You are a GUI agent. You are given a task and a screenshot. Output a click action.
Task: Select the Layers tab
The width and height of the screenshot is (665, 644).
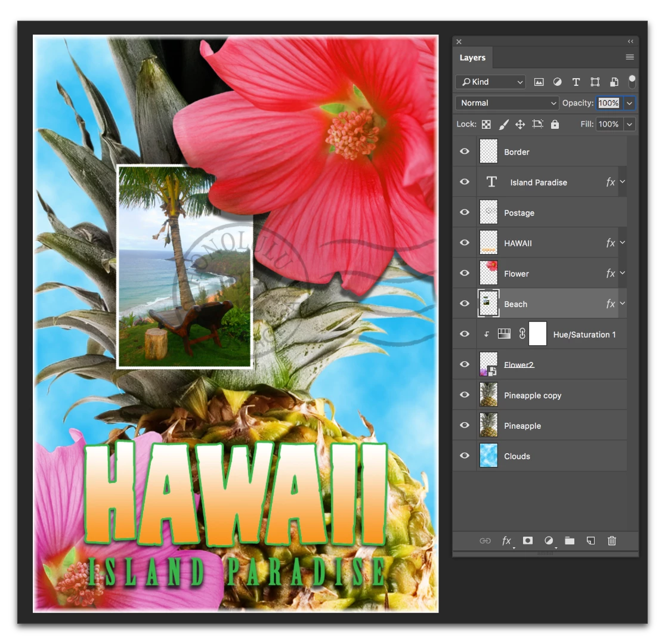tap(472, 58)
